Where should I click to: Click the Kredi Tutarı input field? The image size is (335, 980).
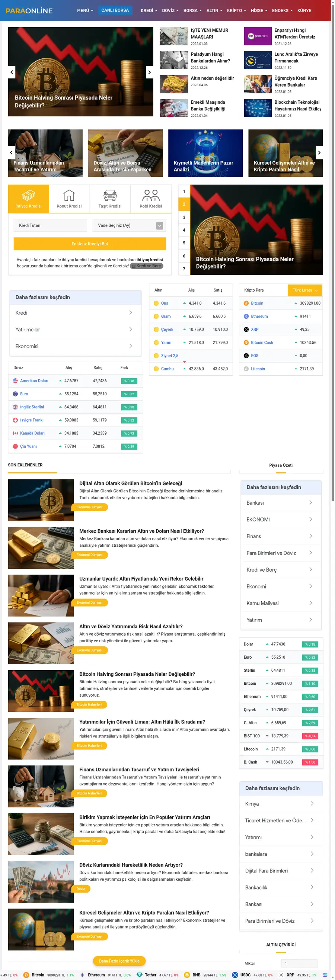50,225
